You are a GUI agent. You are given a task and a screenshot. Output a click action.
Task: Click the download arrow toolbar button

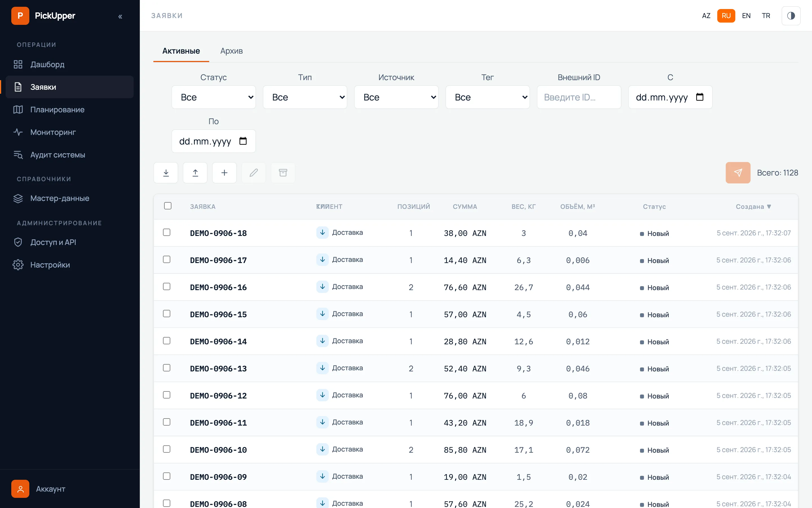click(x=166, y=173)
